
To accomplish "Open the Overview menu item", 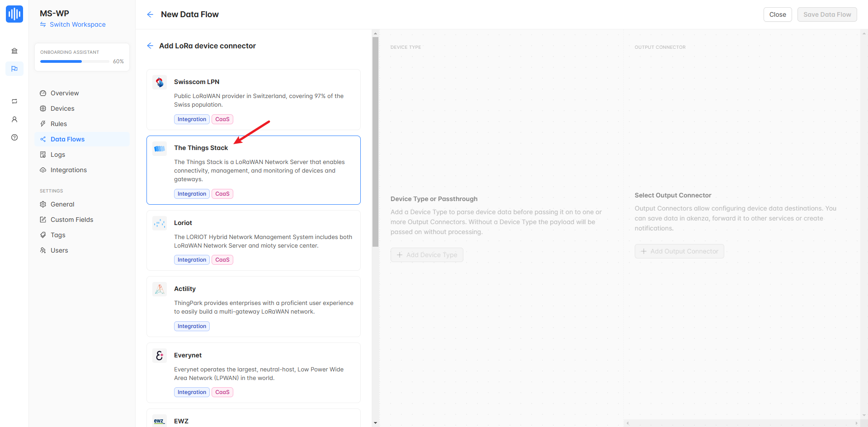I will click(82, 93).
